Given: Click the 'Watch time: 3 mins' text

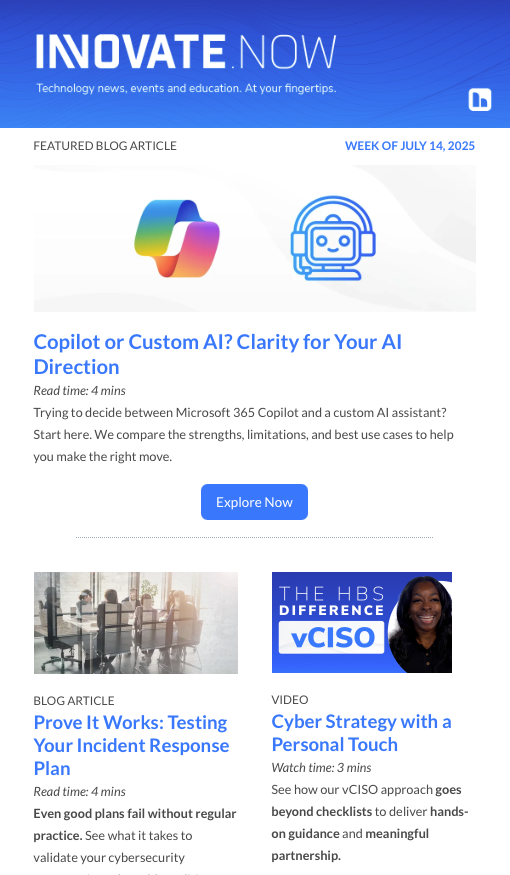Looking at the screenshot, I should tap(321, 767).
